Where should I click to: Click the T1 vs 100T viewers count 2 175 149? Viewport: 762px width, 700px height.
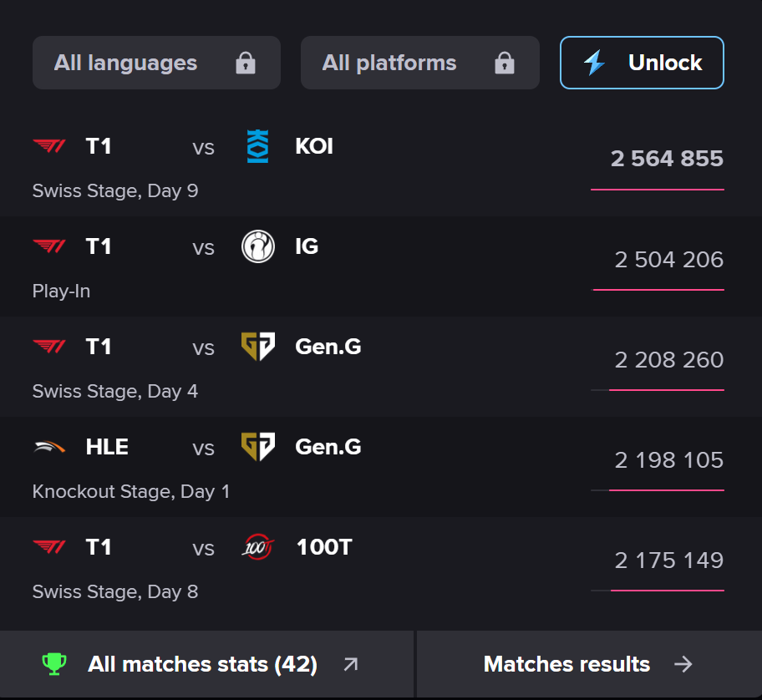pos(668,560)
